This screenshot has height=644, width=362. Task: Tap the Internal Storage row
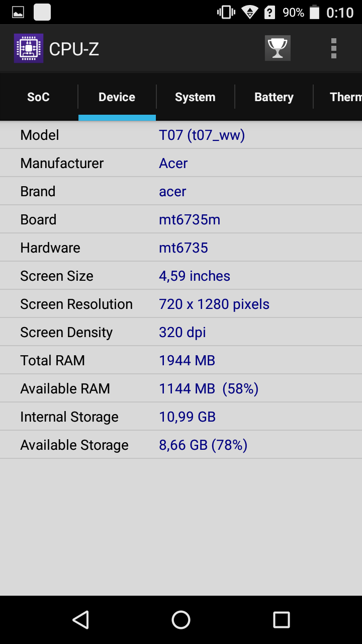click(x=181, y=417)
